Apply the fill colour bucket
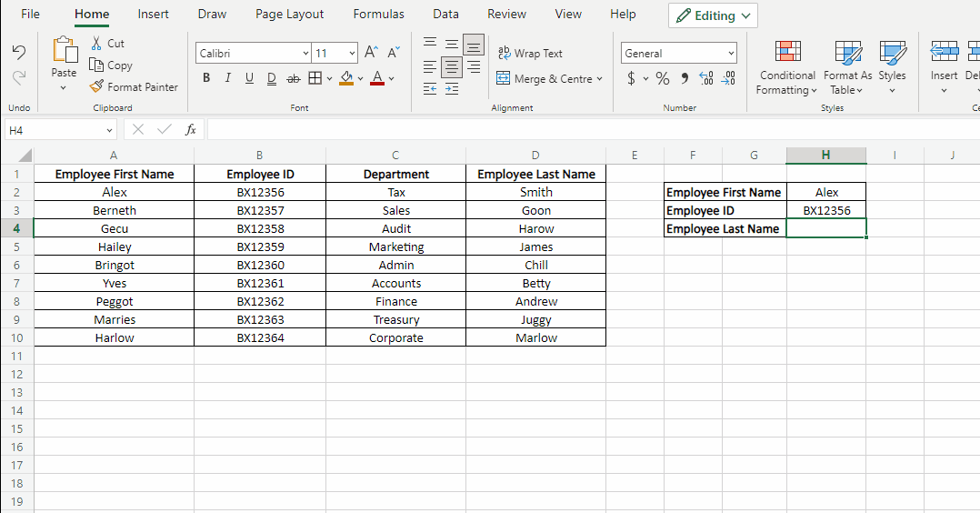The height and width of the screenshot is (513, 980). [346, 78]
